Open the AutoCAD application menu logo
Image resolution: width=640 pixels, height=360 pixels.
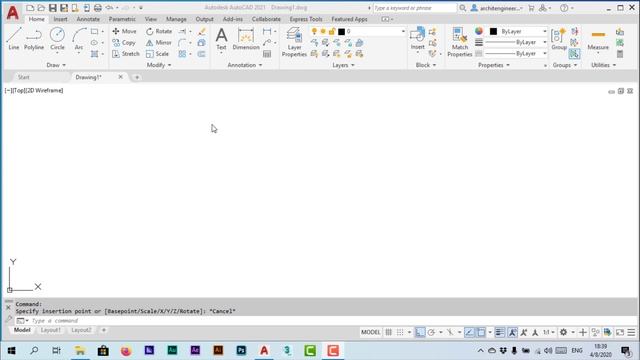click(13, 13)
